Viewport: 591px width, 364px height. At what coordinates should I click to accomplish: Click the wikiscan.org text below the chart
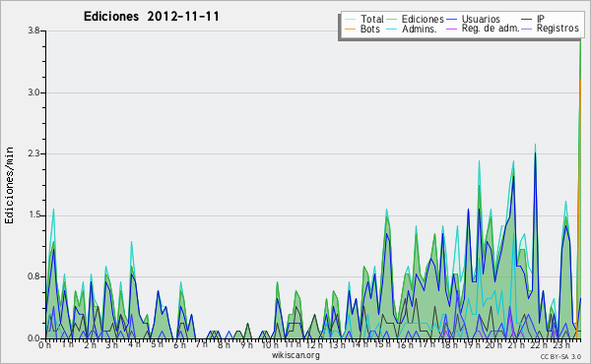point(295,355)
